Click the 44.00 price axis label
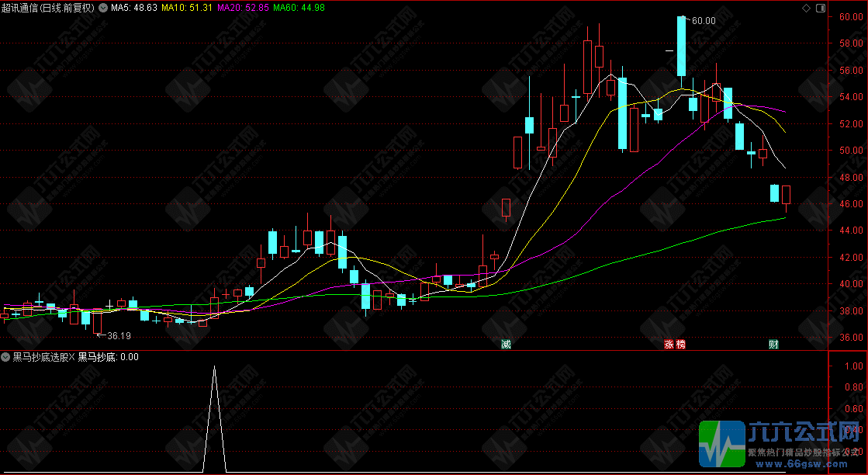The width and height of the screenshot is (868, 475). (850, 231)
